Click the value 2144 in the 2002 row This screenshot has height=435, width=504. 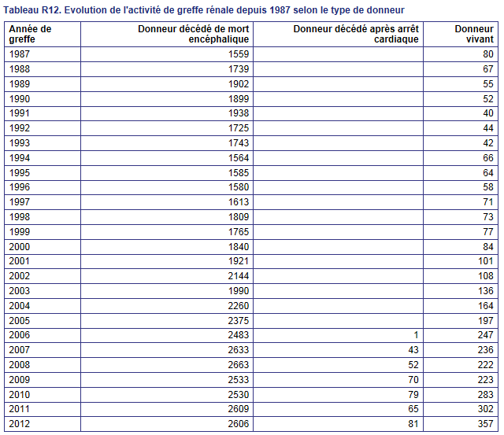239,276
